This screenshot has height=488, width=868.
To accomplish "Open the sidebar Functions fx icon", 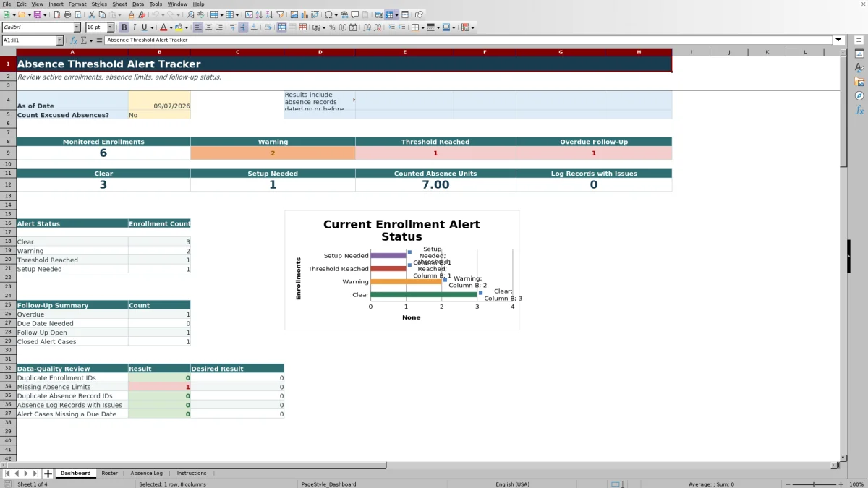I will [859, 110].
